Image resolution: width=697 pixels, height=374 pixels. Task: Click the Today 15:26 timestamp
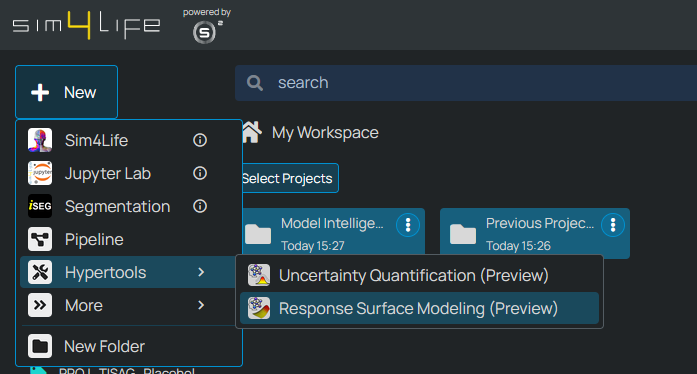[x=518, y=246]
